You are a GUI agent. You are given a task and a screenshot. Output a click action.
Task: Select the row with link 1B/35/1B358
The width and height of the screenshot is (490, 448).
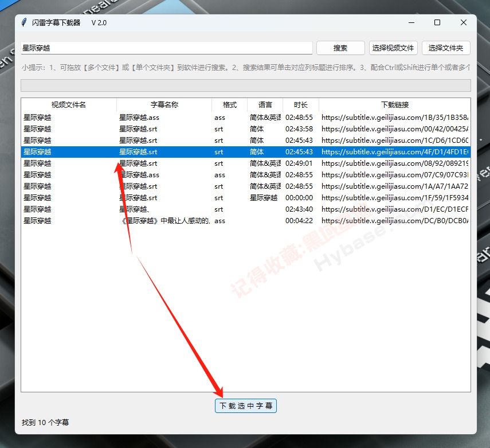pos(246,118)
